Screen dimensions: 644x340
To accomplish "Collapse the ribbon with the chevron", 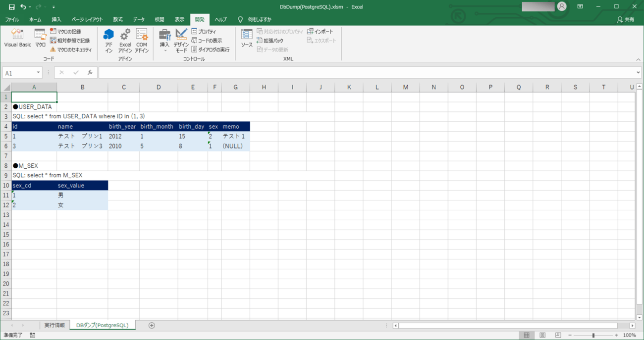I will point(638,59).
